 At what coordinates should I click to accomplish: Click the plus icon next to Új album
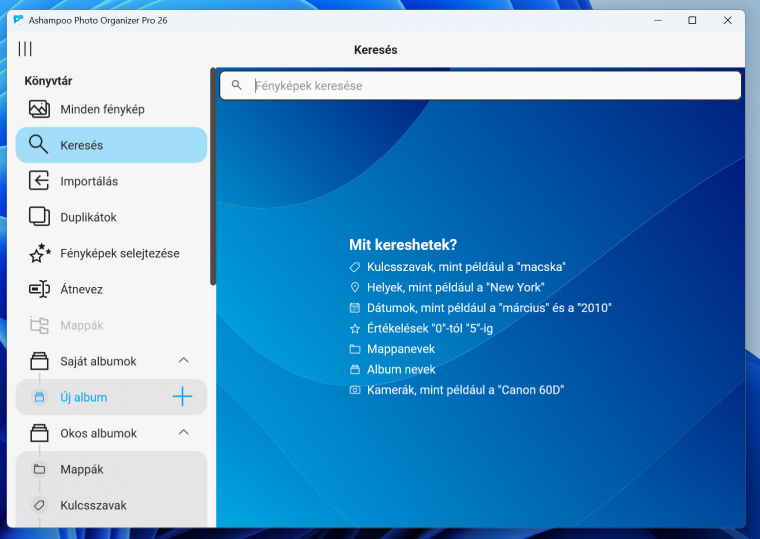point(182,397)
